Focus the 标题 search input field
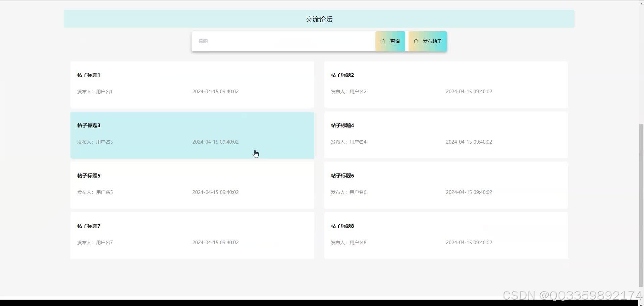The width and height of the screenshot is (644, 306). click(283, 41)
